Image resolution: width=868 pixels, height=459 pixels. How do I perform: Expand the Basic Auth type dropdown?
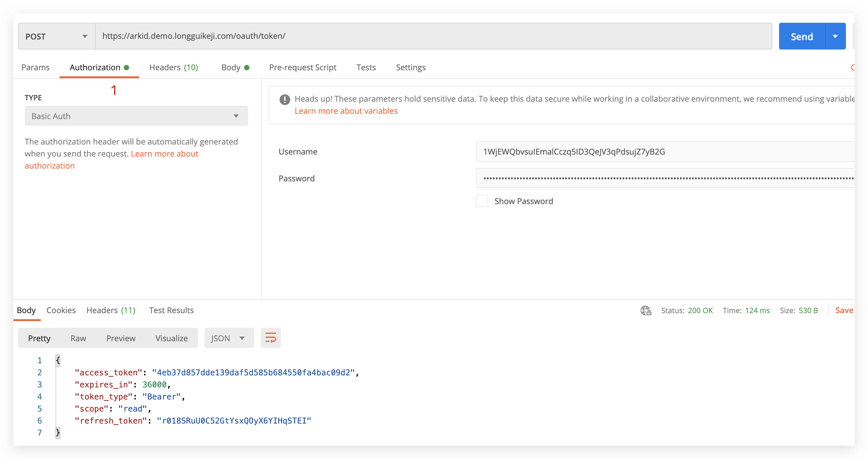pyautogui.click(x=136, y=116)
